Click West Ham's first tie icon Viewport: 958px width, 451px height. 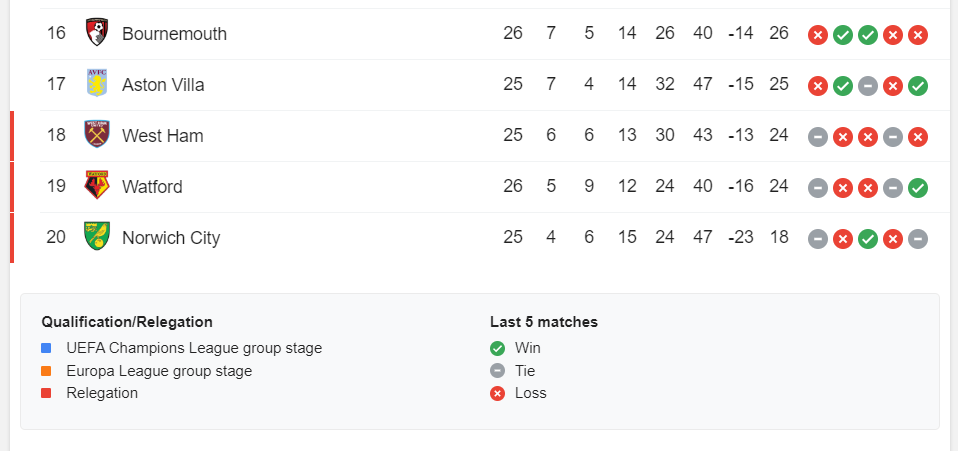pyautogui.click(x=818, y=136)
